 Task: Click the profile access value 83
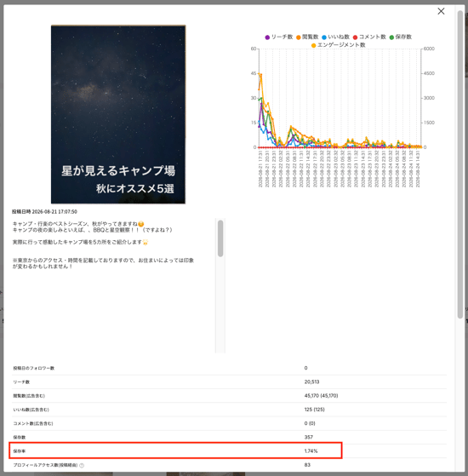coord(307,465)
